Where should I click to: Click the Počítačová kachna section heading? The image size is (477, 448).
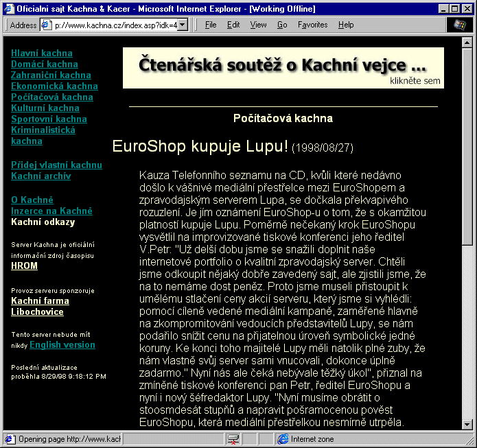[283, 118]
